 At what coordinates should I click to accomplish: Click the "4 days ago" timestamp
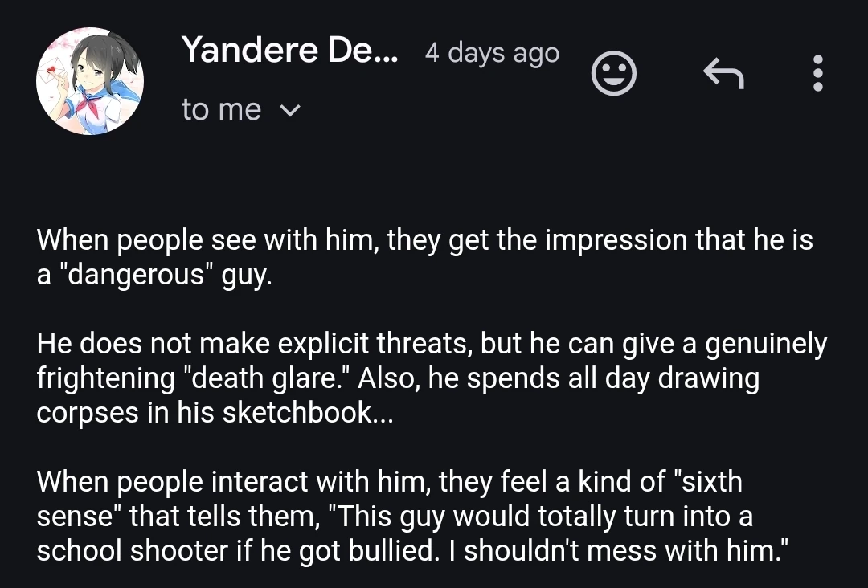492,53
